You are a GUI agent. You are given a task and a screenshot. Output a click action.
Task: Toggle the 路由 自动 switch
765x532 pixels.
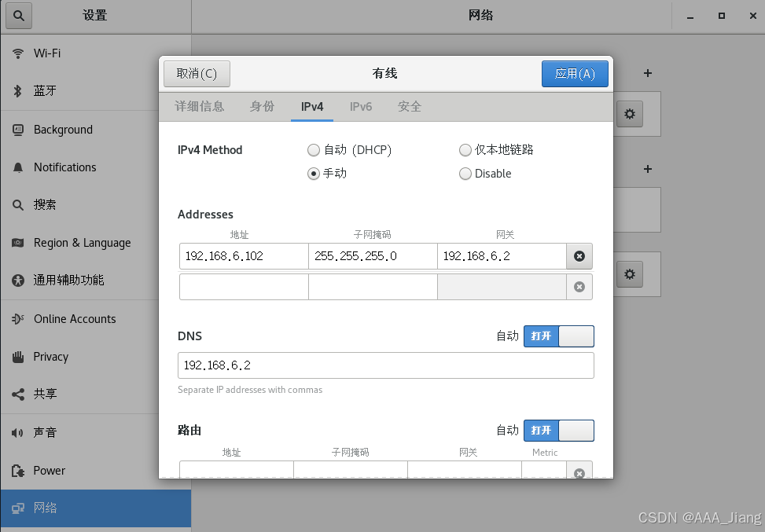pyautogui.click(x=559, y=431)
